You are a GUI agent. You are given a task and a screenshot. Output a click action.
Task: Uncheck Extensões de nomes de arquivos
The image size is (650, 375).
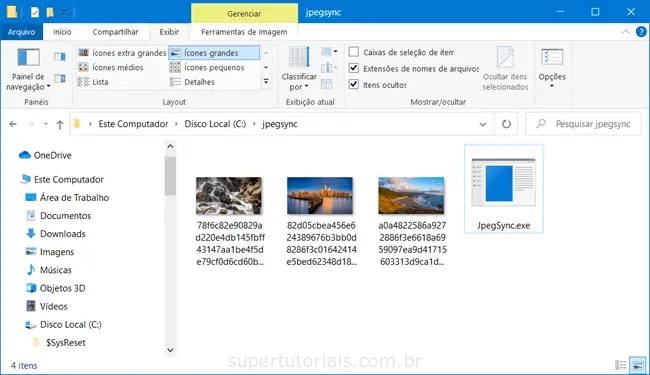(354, 68)
